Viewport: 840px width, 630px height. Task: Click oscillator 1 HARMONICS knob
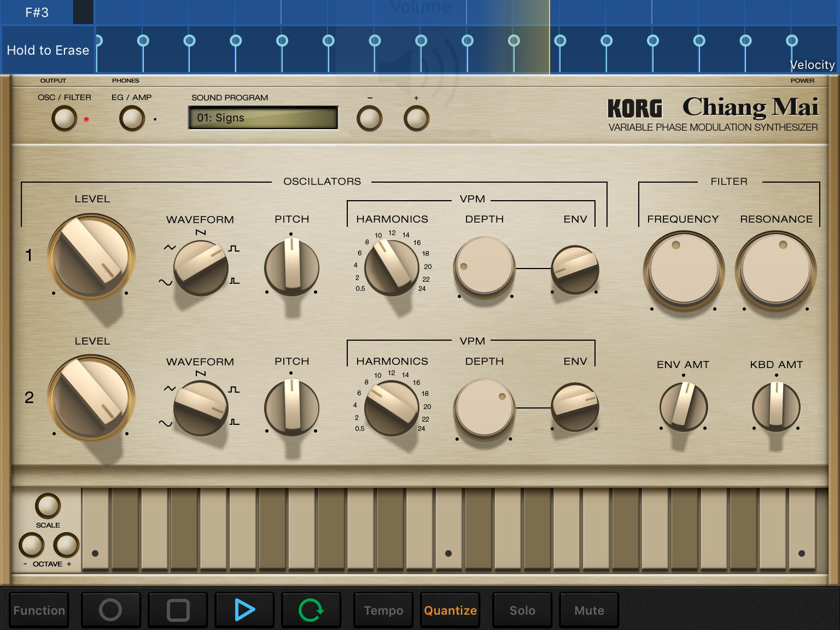(x=392, y=268)
